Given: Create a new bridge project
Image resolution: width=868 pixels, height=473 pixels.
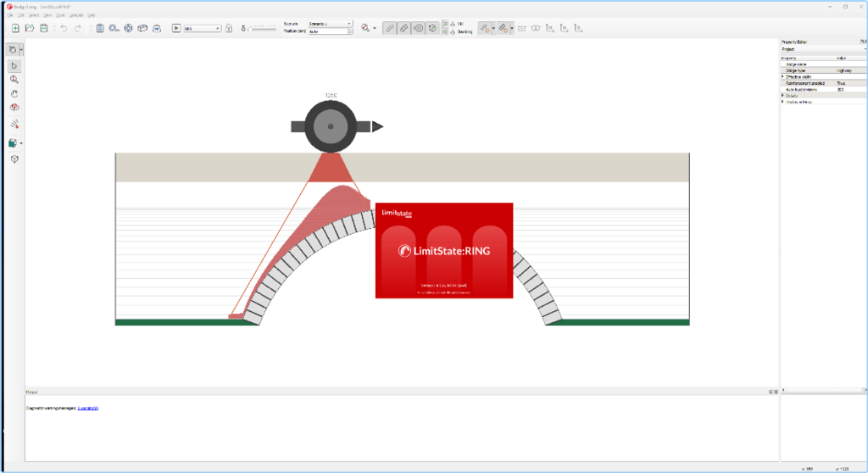Looking at the screenshot, I should point(15,28).
